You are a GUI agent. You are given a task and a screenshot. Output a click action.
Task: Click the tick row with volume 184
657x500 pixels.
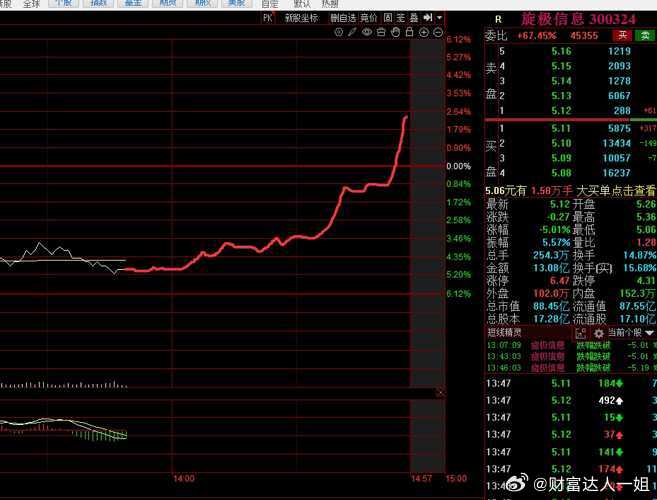570,383
